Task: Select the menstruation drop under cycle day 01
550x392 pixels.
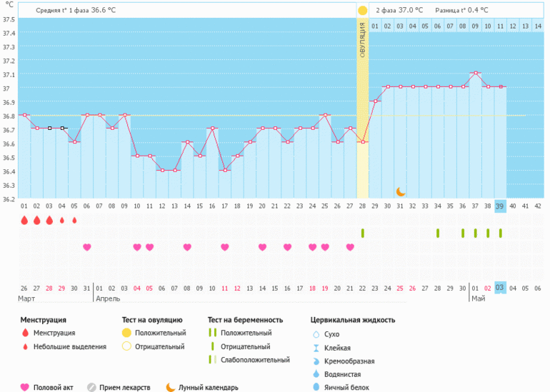Action: pos(24,220)
